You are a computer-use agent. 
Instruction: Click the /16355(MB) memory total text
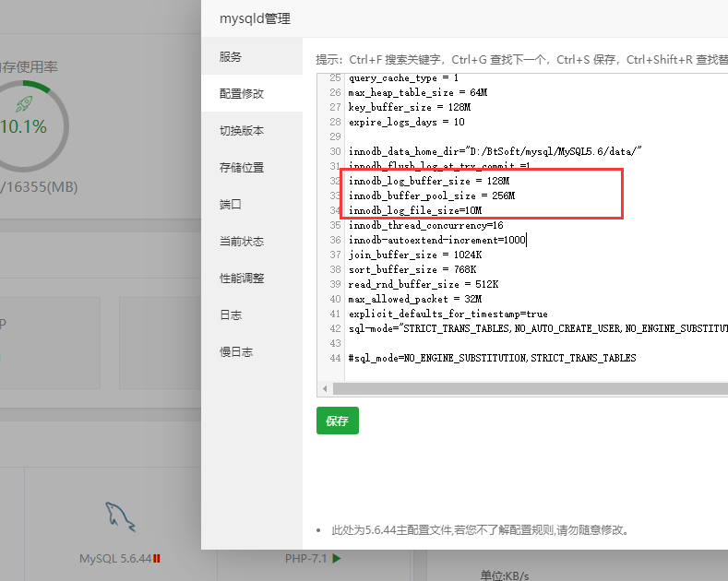point(39,187)
